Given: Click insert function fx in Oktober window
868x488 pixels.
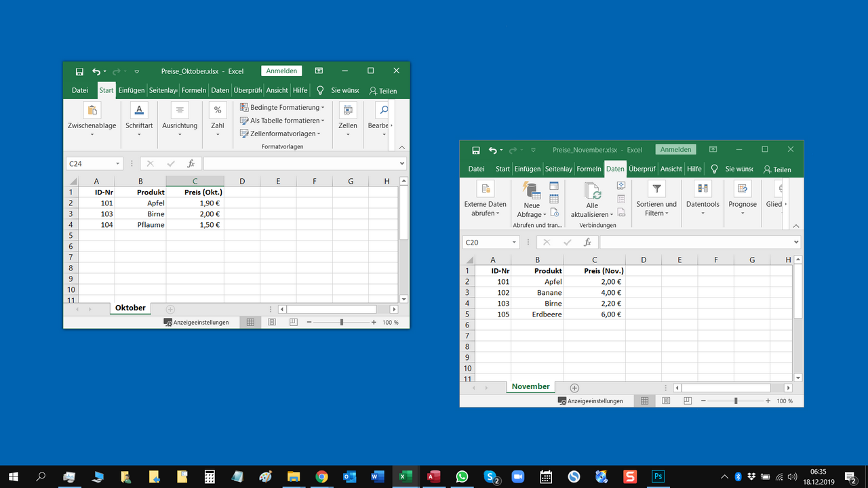Looking at the screenshot, I should (191, 163).
